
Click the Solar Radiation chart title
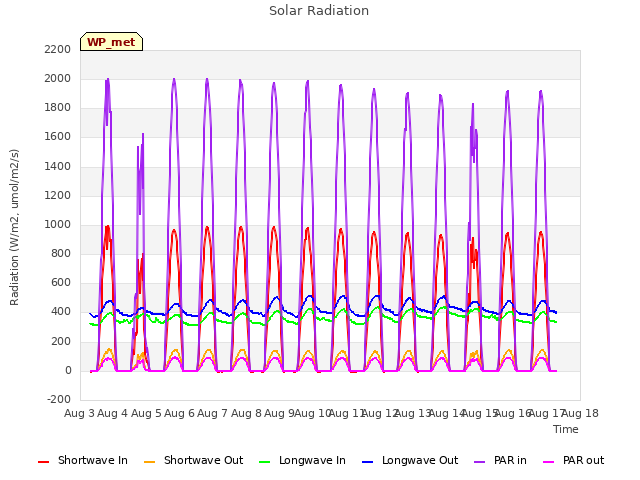click(319, 11)
